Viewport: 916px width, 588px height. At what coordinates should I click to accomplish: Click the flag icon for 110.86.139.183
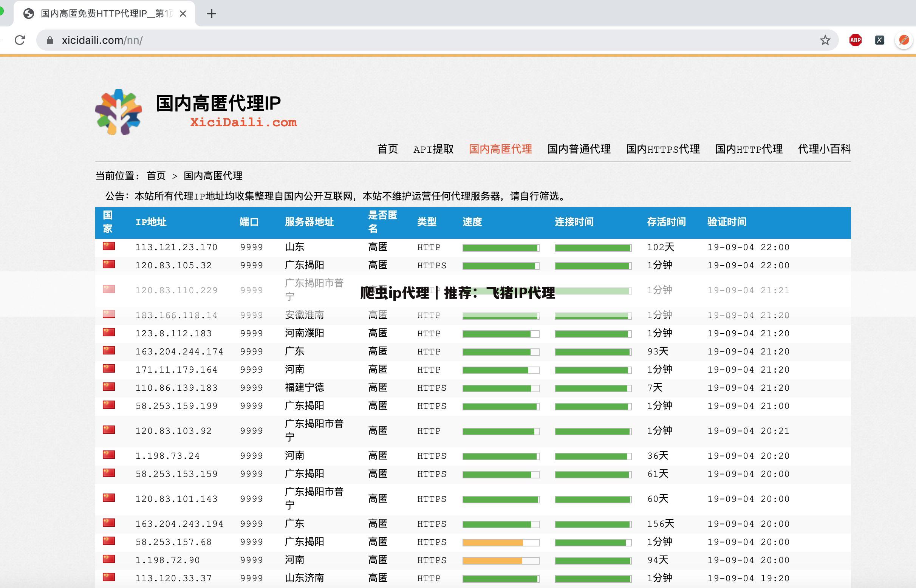109,387
